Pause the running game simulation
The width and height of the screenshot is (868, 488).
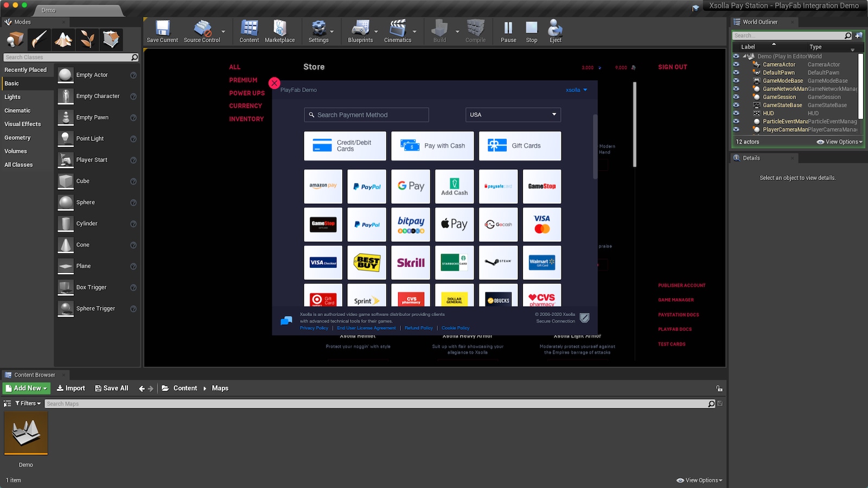(508, 31)
